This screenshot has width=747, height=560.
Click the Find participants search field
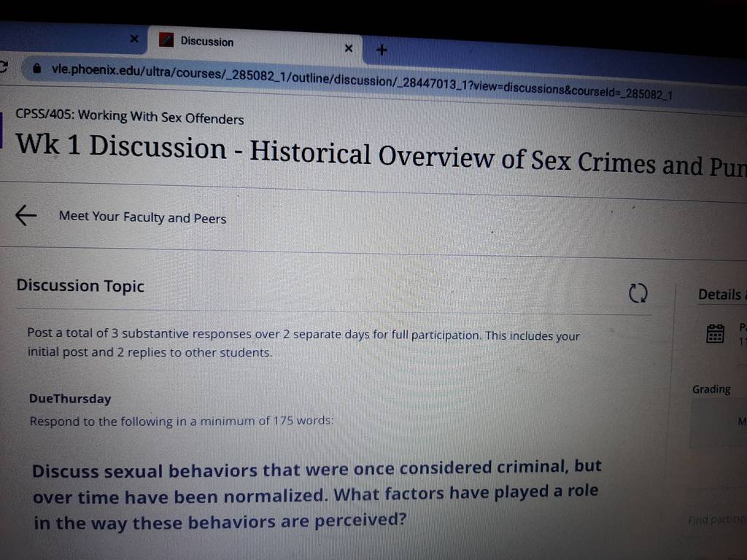point(717,519)
